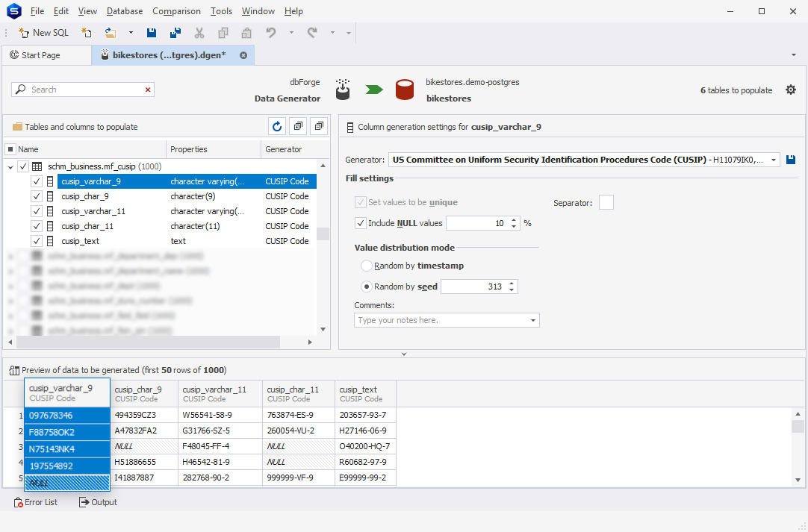Open the Database menu
808x532 pixels.
point(125,10)
